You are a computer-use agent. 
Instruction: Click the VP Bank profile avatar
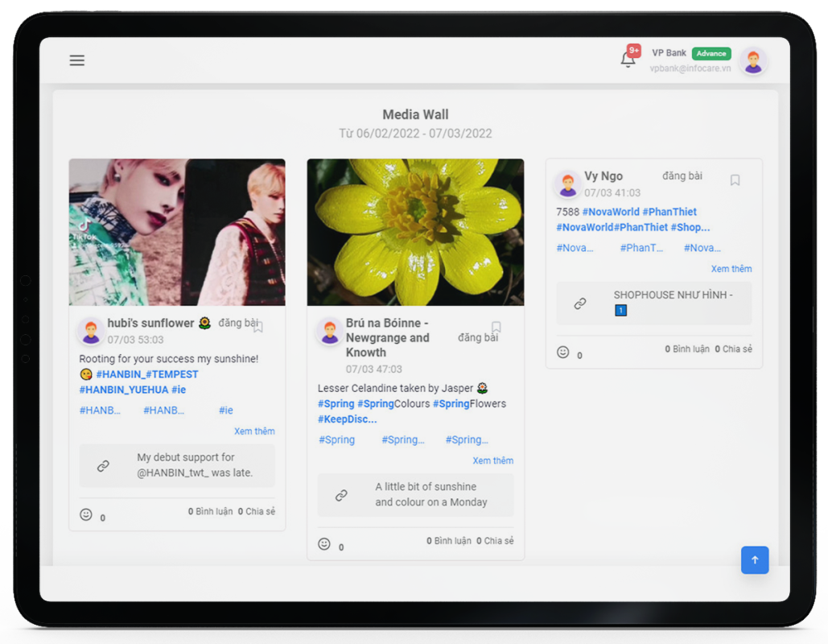pos(752,62)
